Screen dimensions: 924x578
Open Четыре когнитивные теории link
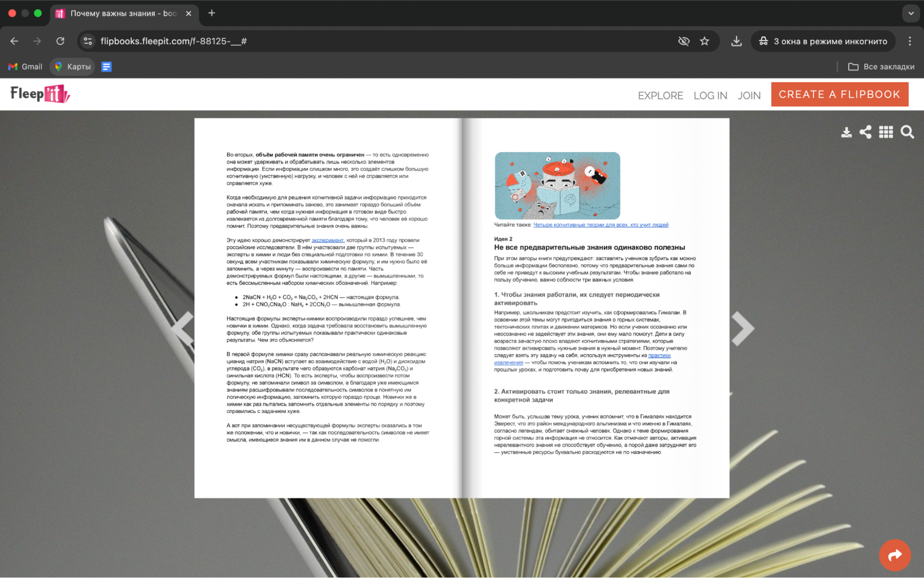pyautogui.click(x=600, y=225)
